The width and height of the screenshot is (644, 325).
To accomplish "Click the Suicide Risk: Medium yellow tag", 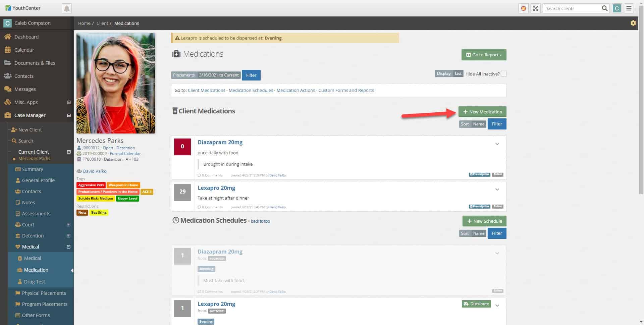I will pyautogui.click(x=96, y=199).
